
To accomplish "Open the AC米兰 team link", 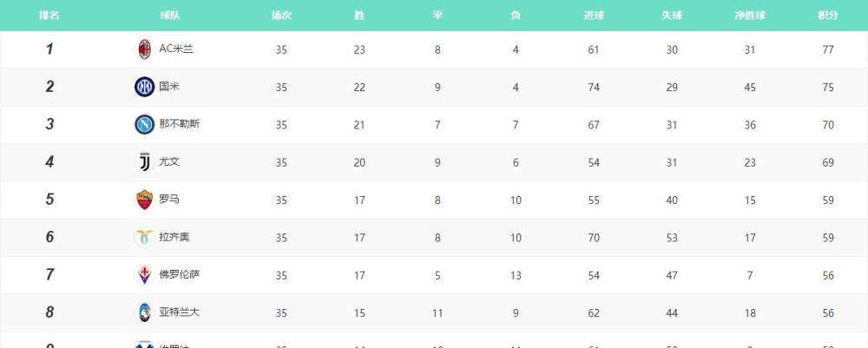I will coord(176,49).
